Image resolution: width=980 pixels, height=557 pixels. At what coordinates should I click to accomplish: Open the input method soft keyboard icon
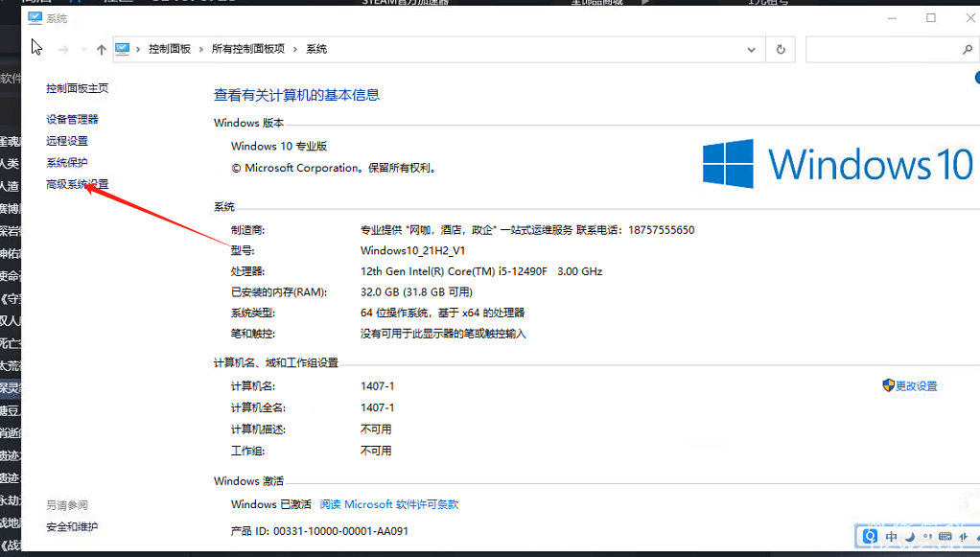tap(945, 536)
